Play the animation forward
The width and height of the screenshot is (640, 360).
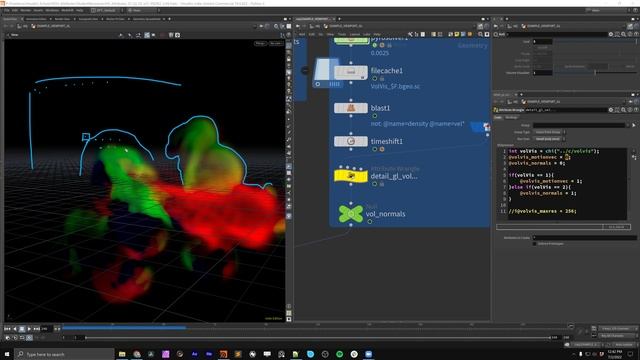[x=29, y=329]
